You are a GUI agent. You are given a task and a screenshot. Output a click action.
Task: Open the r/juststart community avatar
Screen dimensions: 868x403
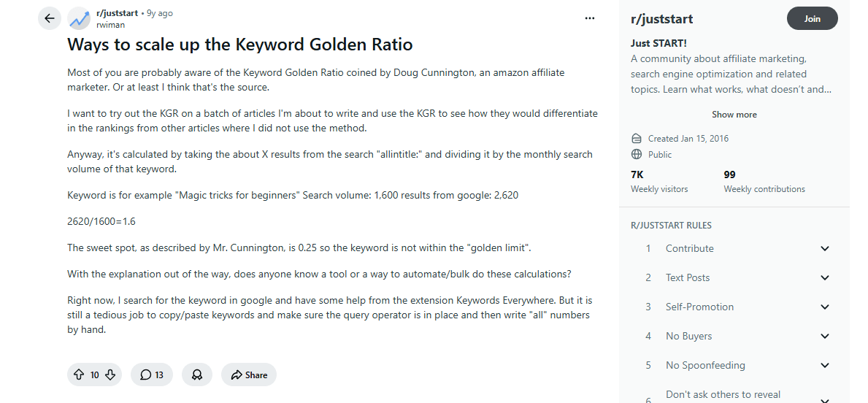pos(79,19)
